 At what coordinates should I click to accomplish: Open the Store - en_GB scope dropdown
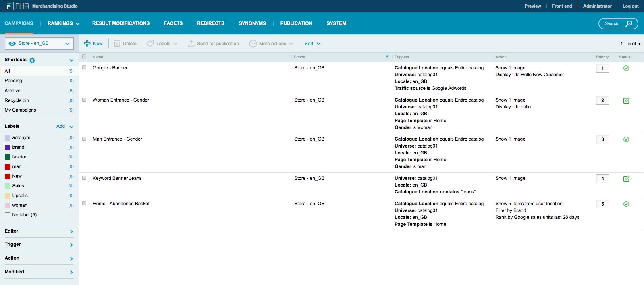39,44
